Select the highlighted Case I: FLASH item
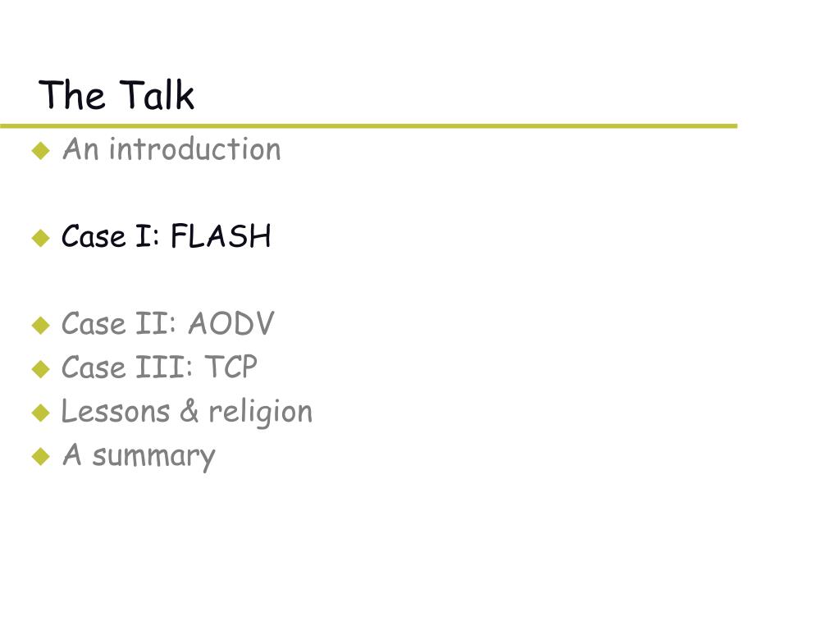The height and width of the screenshot is (630, 840). tap(167, 236)
